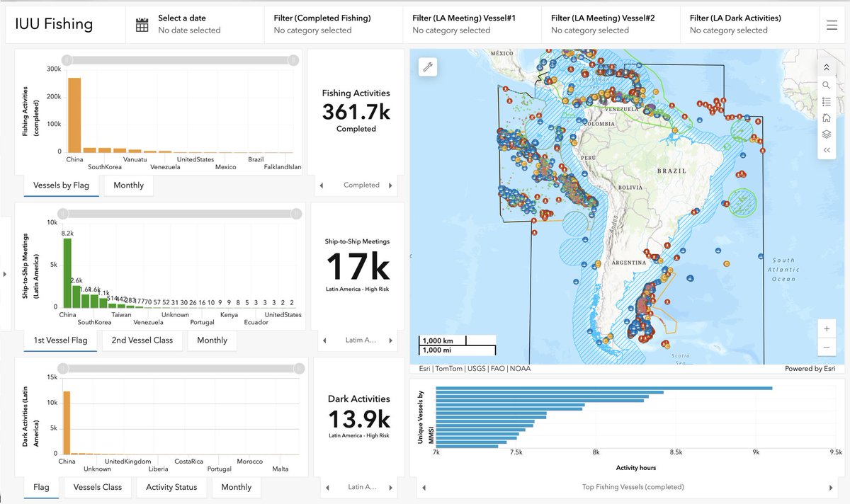The height and width of the screenshot is (504, 850).
Task: Click right handle of fishing chart range slider
Action: (293, 61)
